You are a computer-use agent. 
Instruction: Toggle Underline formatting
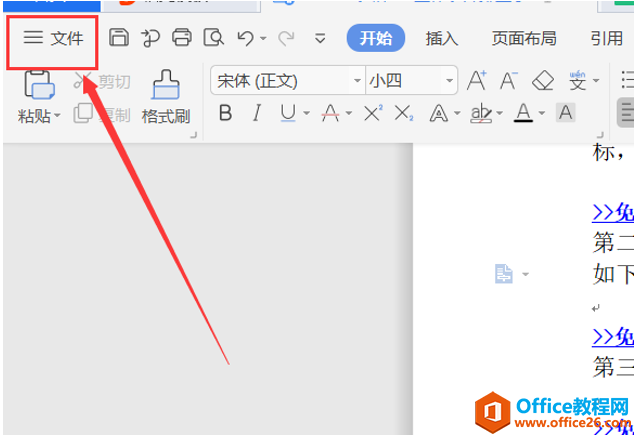[x=288, y=113]
